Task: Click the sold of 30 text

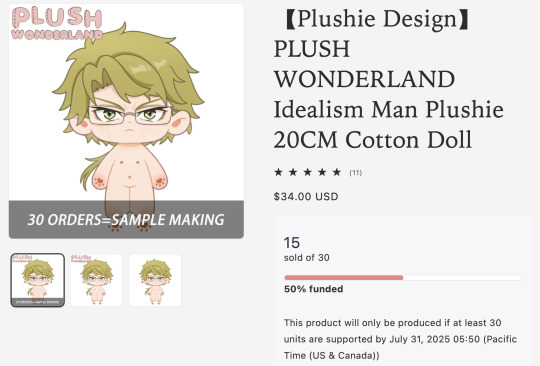Action: pyautogui.click(x=307, y=258)
